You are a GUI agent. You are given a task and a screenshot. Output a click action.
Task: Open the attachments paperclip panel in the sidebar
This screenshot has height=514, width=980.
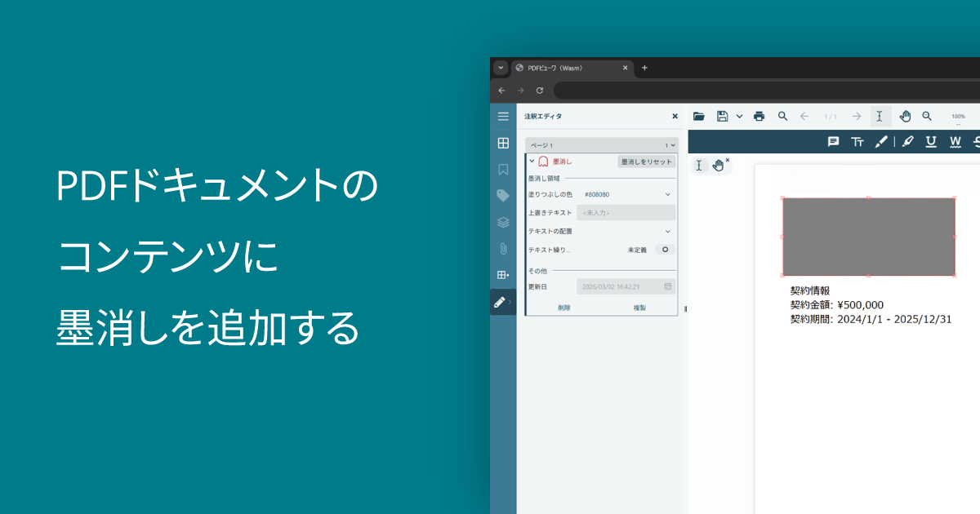click(502, 247)
